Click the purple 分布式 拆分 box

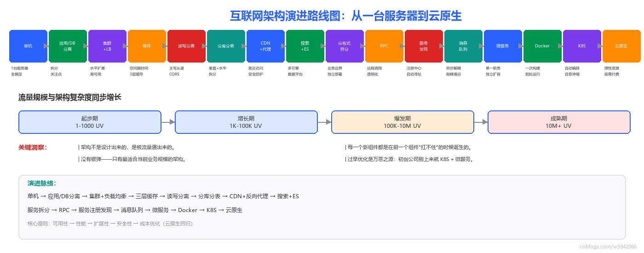(x=345, y=46)
